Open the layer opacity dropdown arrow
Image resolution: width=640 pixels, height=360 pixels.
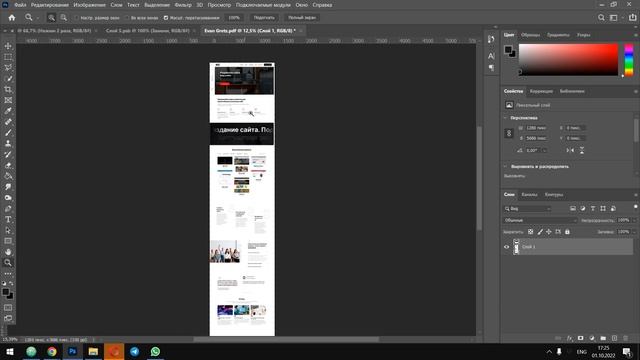pos(633,220)
